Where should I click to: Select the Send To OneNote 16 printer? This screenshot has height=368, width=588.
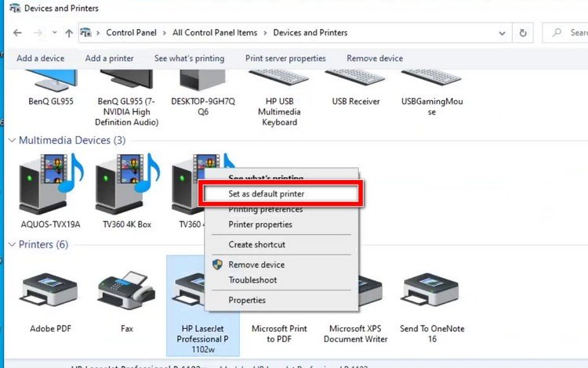(432, 308)
